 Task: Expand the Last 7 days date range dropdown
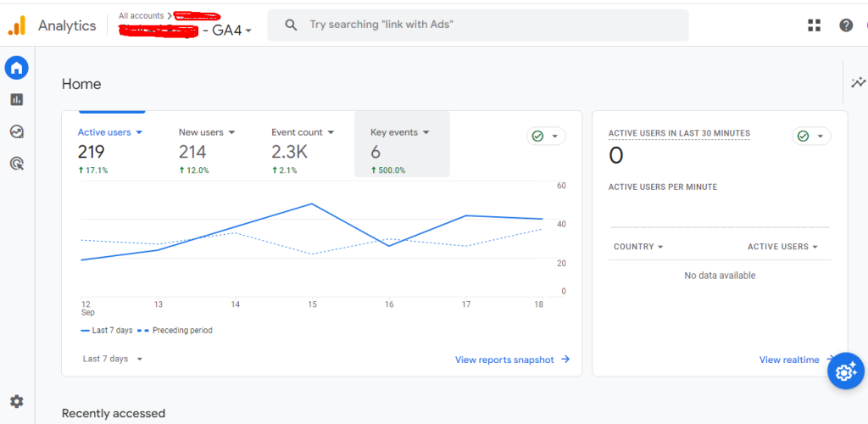(113, 359)
